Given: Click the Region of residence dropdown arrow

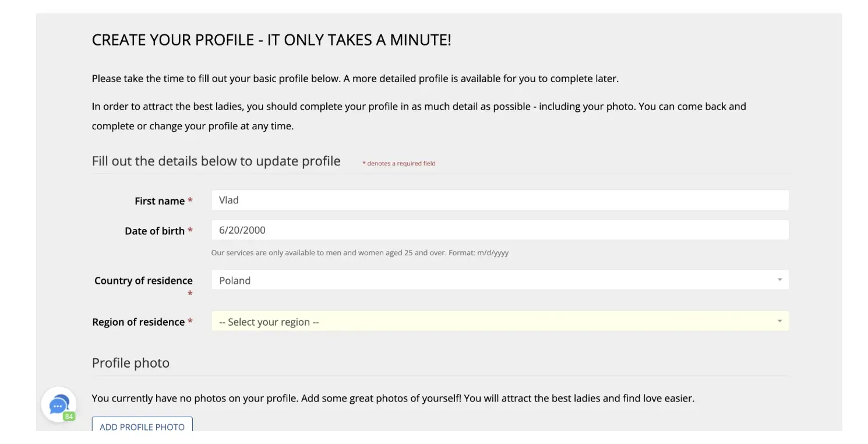Looking at the screenshot, I should tap(779, 321).
